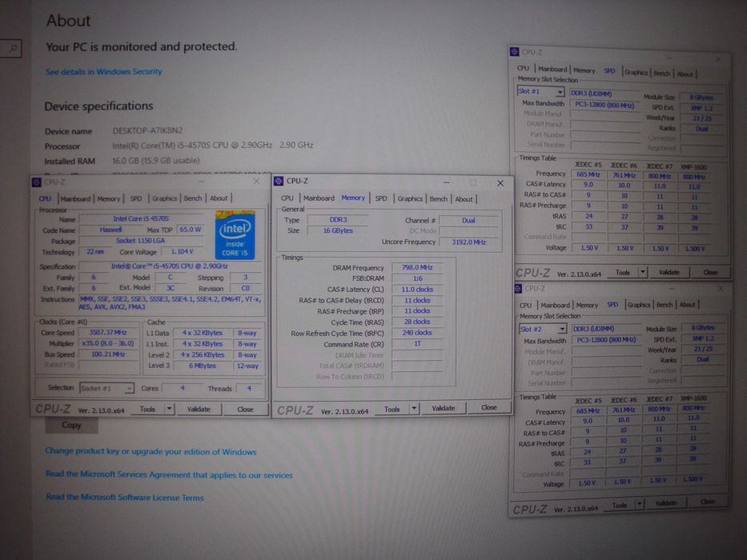Click CAS# Latency 11.0 clocks value
The image size is (747, 560).
tap(417, 289)
